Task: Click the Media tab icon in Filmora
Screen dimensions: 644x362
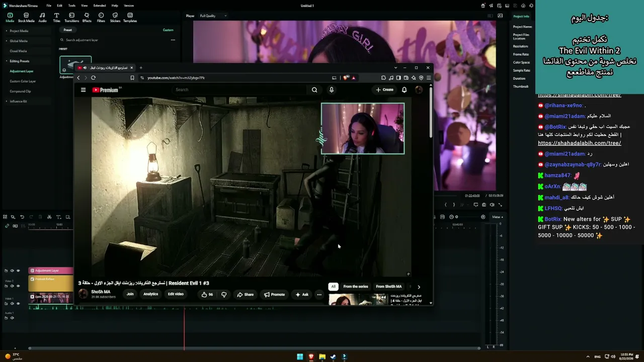Action: [10, 18]
